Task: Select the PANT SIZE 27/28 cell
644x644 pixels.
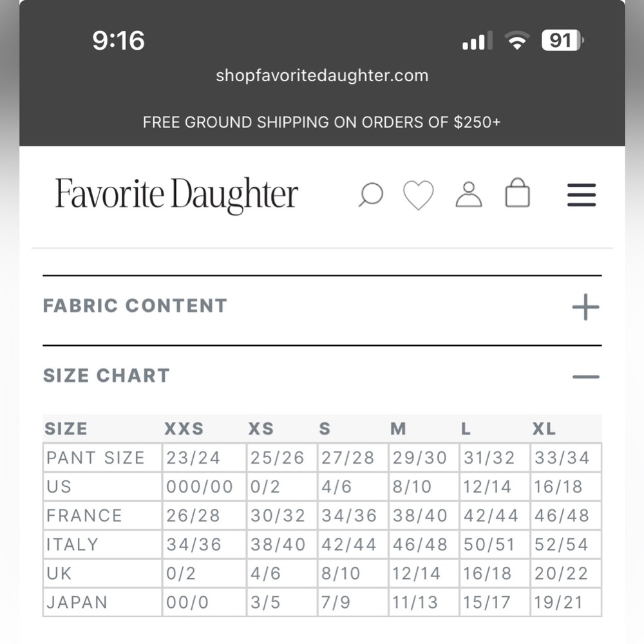Action: [352, 457]
